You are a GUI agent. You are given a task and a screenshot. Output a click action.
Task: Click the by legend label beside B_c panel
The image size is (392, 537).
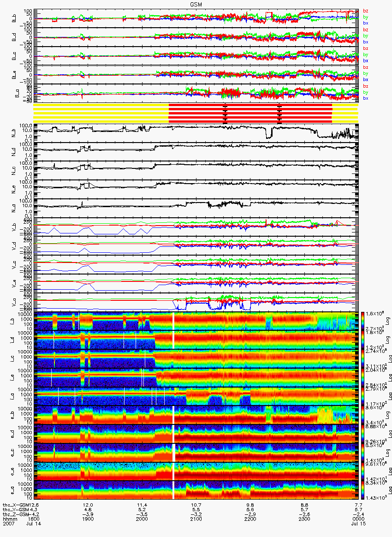coord(365,54)
